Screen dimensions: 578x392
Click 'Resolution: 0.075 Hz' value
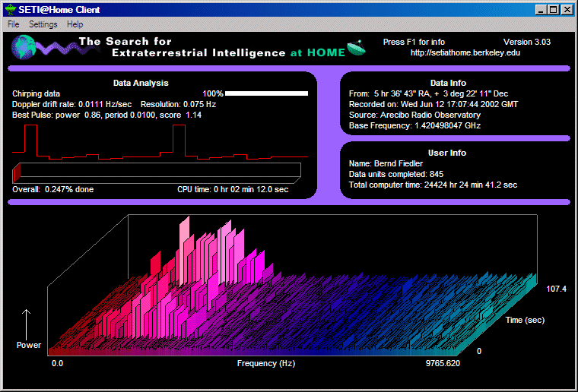click(178, 104)
